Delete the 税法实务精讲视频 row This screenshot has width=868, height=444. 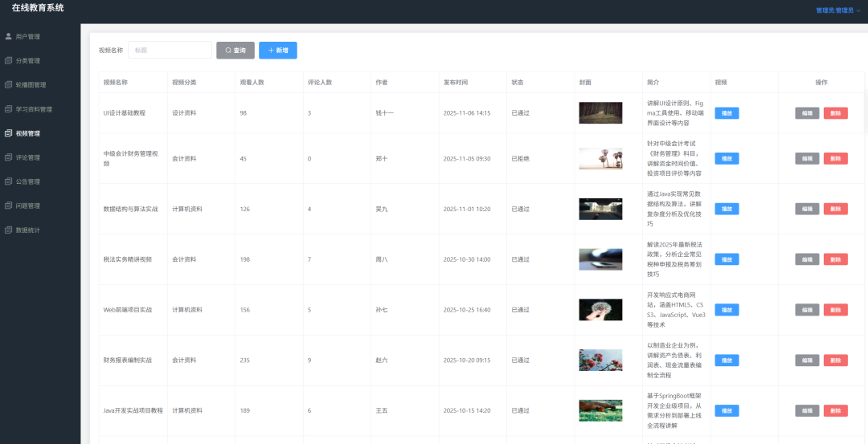(836, 259)
